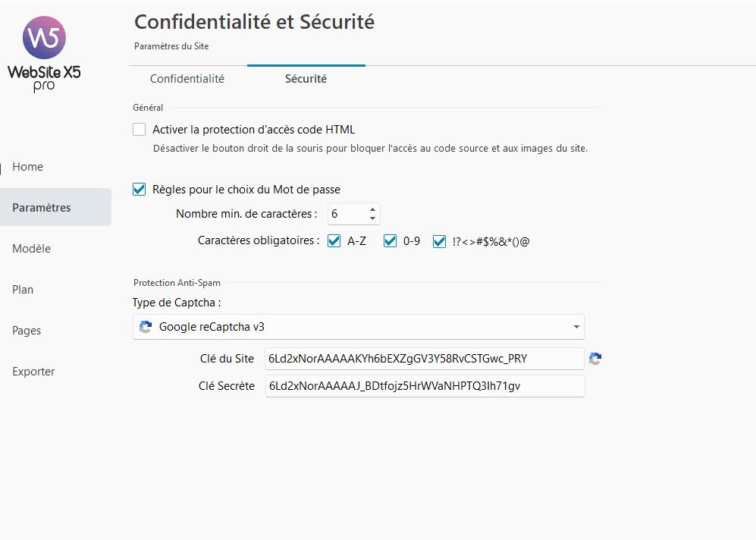The image size is (756, 540).
Task: Go to Home in the sidebar
Action: [x=28, y=167]
